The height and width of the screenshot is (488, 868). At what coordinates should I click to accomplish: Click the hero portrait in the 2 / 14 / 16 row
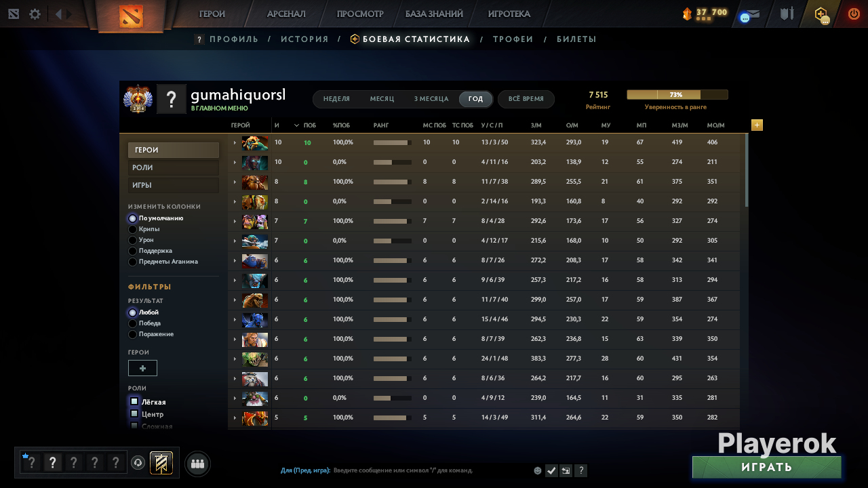(x=255, y=202)
